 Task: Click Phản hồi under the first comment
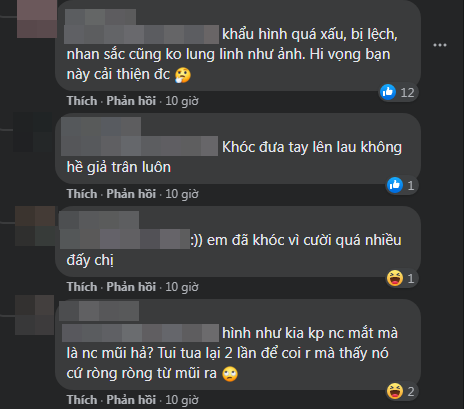(x=131, y=101)
